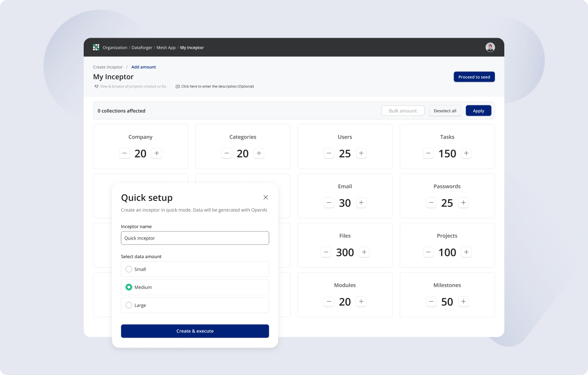The width and height of the screenshot is (588, 375).
Task: Focus the Inceptor name input field
Action: pyautogui.click(x=195, y=238)
